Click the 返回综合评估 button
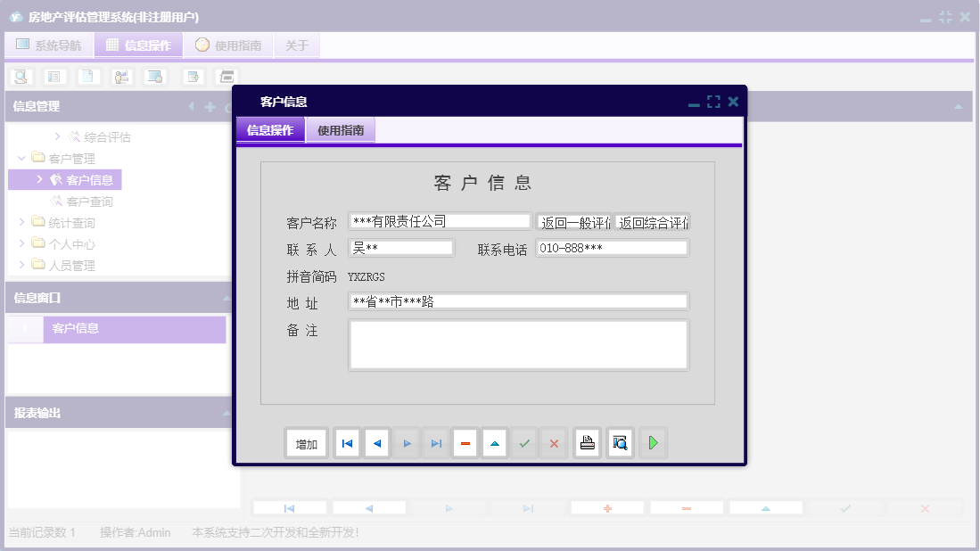This screenshot has width=980, height=551. coord(653,221)
